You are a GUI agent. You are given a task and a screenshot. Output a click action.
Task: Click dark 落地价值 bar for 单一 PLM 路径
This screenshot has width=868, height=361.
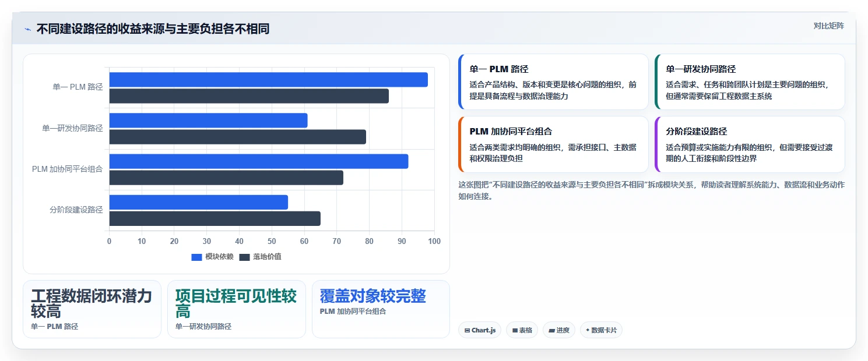(249, 96)
